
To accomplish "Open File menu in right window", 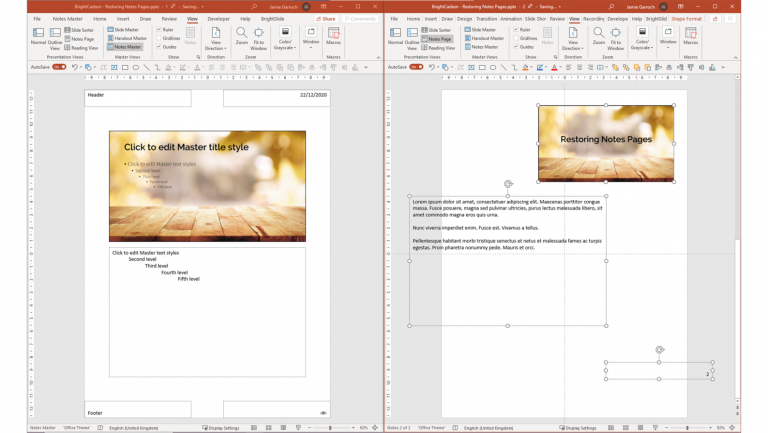I will tap(394, 19).
